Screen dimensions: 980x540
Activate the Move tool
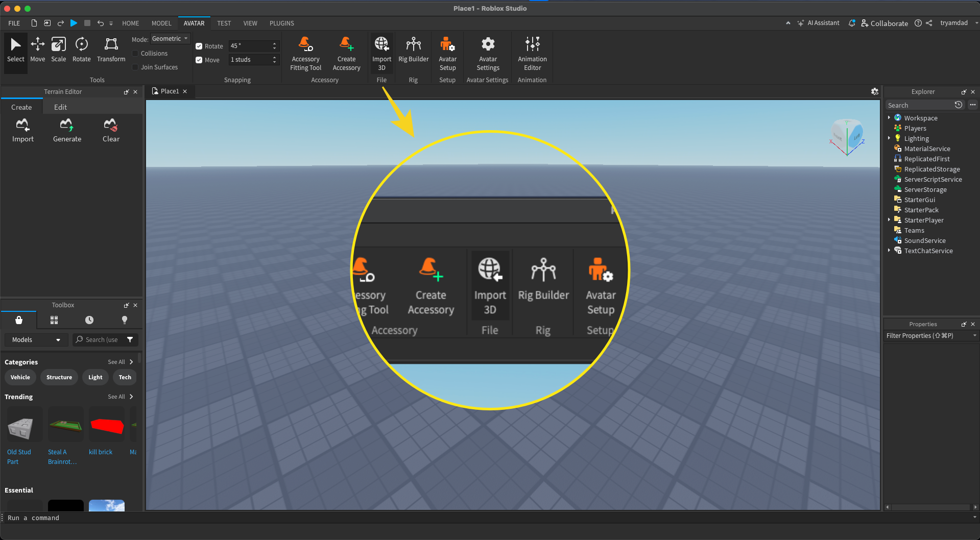pyautogui.click(x=38, y=50)
